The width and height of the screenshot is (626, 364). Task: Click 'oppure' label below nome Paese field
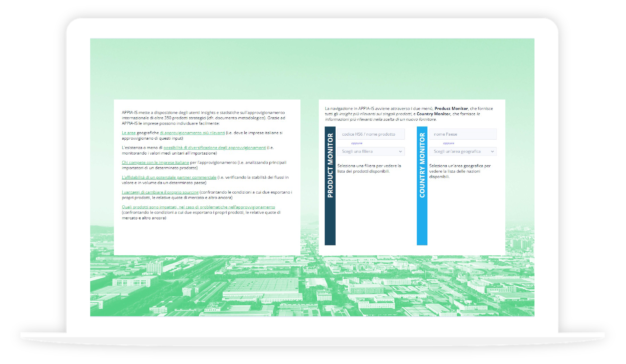(448, 143)
